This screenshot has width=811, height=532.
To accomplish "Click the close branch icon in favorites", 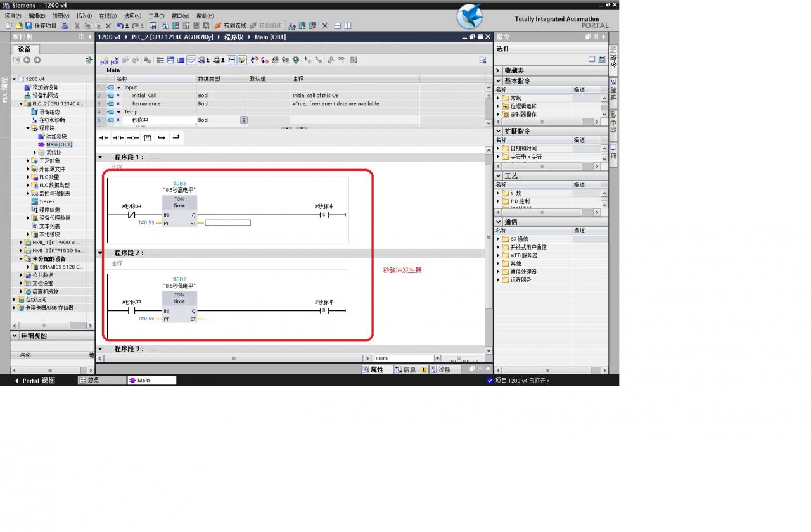I will (x=176, y=137).
